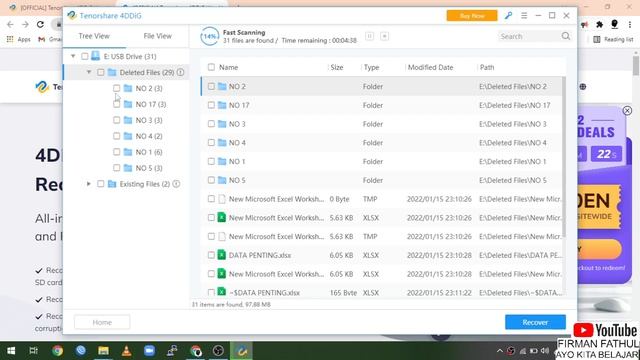The width and height of the screenshot is (640, 360).
Task: Stop the scanning process
Action: point(384,36)
